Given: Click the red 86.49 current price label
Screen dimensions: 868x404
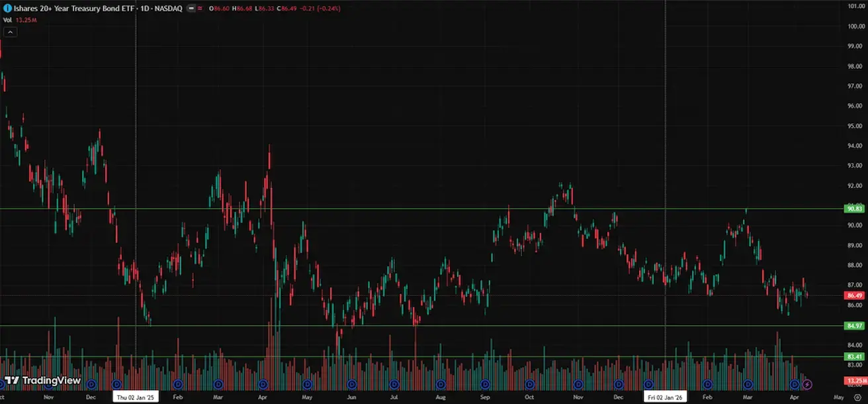Looking at the screenshot, I should [855, 295].
